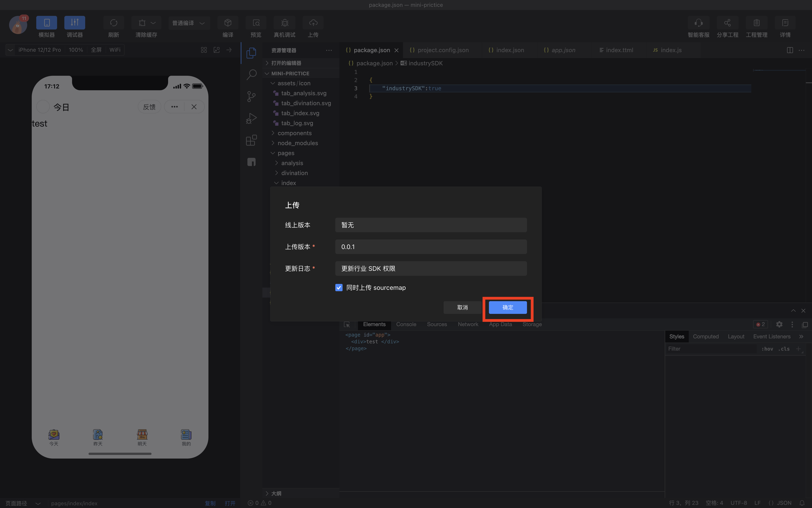Click the 全屏 fullscreen option

click(96, 50)
